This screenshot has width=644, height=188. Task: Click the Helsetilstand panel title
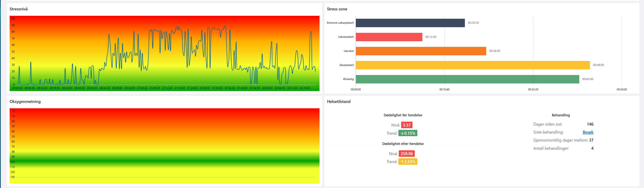(x=338, y=102)
